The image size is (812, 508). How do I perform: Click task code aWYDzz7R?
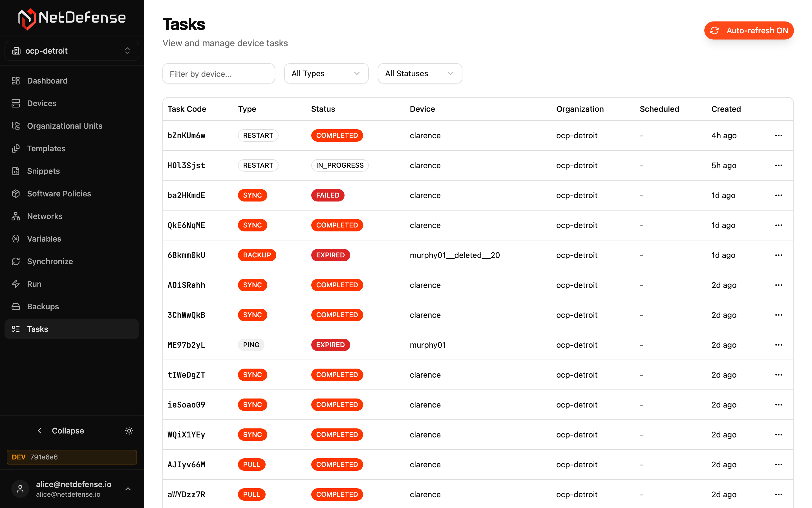coord(186,494)
